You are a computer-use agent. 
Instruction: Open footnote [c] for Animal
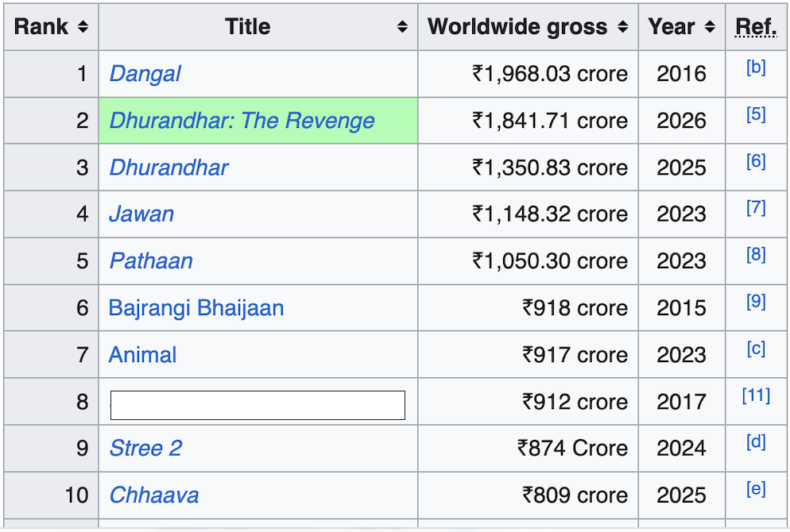(756, 349)
